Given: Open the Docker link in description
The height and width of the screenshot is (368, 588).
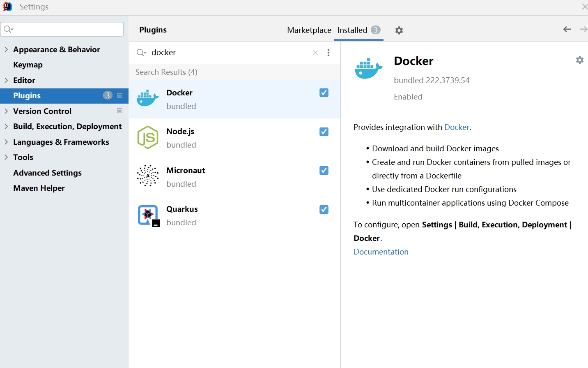Looking at the screenshot, I should 457,127.
